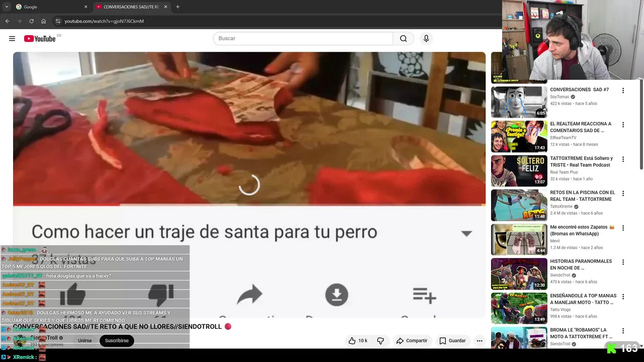Viewport: 644px width, 362px height.
Task: Go back with browser back arrow
Action: [7, 21]
